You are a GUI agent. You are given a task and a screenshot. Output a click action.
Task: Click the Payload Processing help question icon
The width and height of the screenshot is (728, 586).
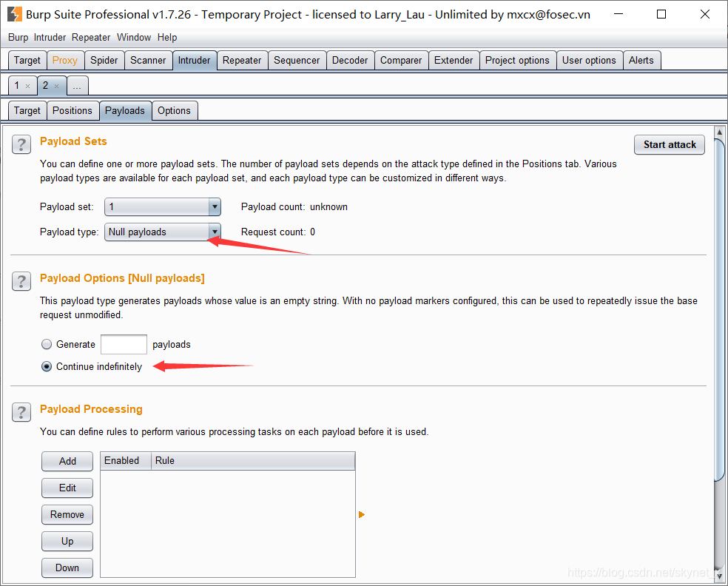point(22,412)
